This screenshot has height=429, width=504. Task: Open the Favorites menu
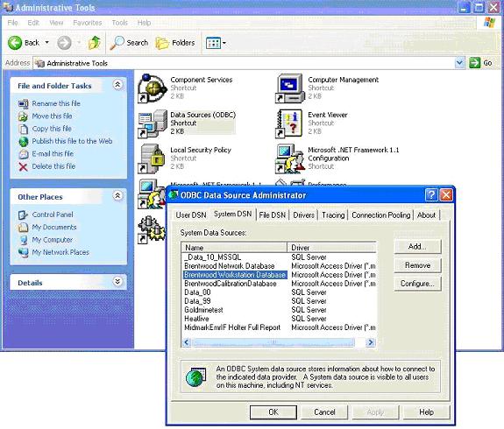88,23
